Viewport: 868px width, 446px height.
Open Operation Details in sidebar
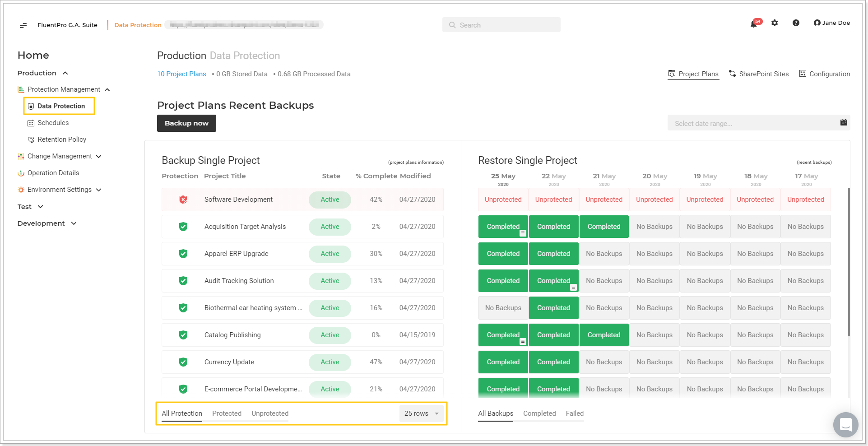point(53,173)
